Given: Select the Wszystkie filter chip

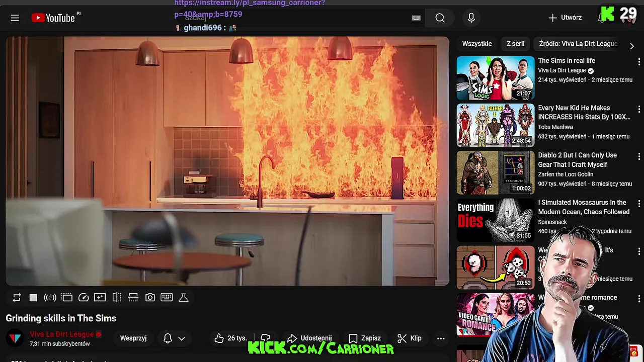Looking at the screenshot, I should 477,44.
